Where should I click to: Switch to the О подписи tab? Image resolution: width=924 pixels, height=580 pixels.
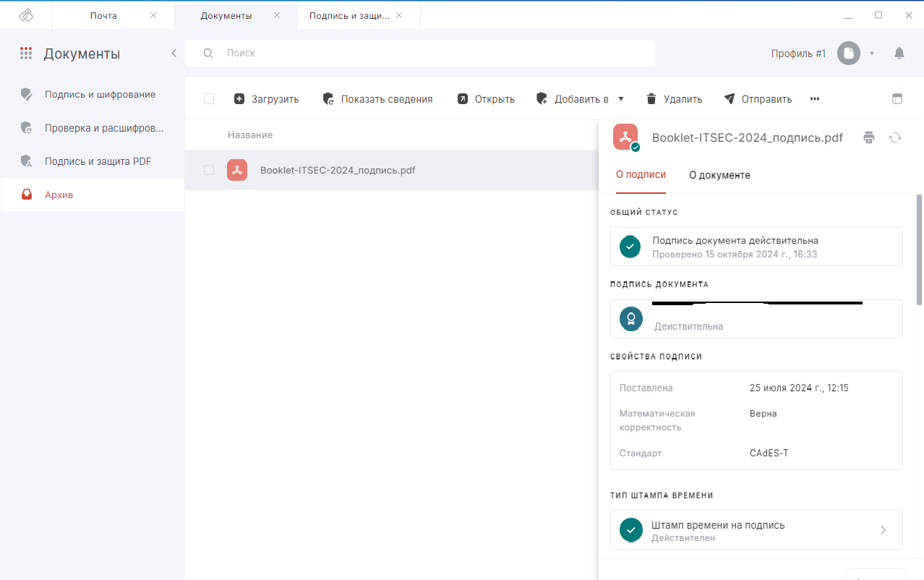point(641,175)
